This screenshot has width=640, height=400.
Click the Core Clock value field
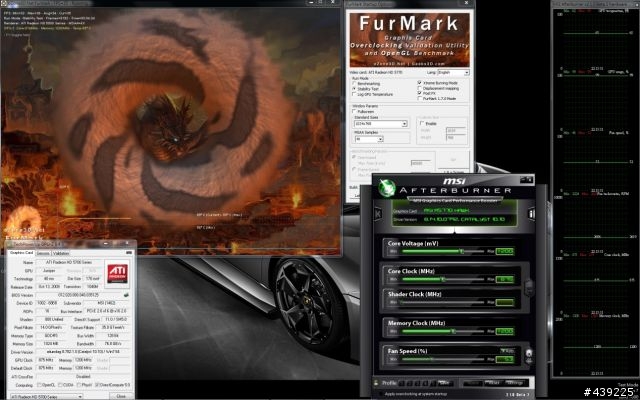[x=504, y=279]
